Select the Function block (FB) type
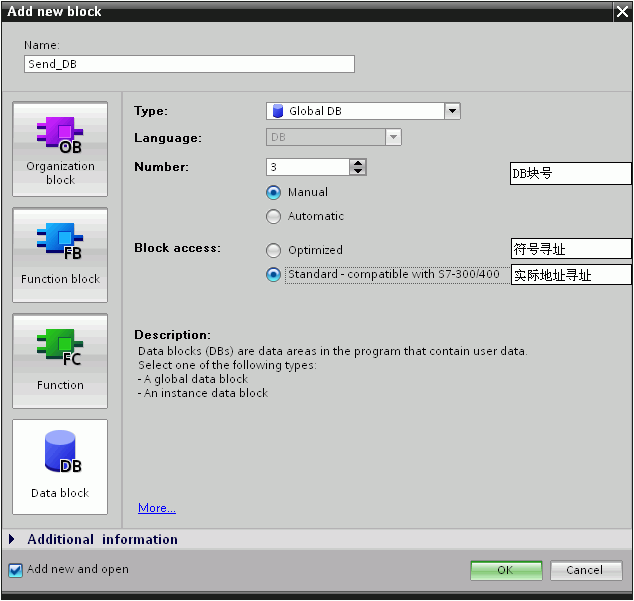 click(x=60, y=255)
